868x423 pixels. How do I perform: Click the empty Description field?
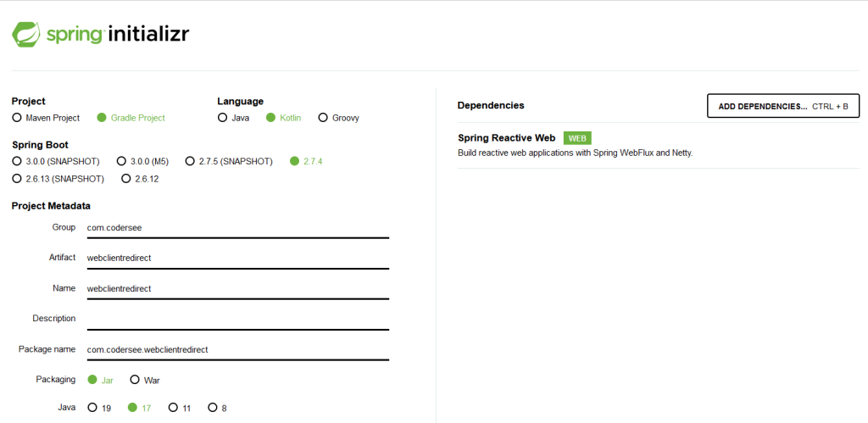click(237, 319)
